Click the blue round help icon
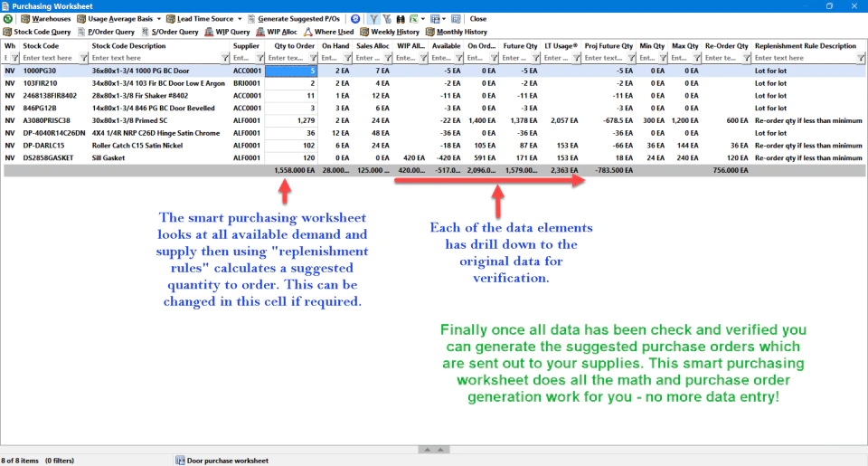 355,19
